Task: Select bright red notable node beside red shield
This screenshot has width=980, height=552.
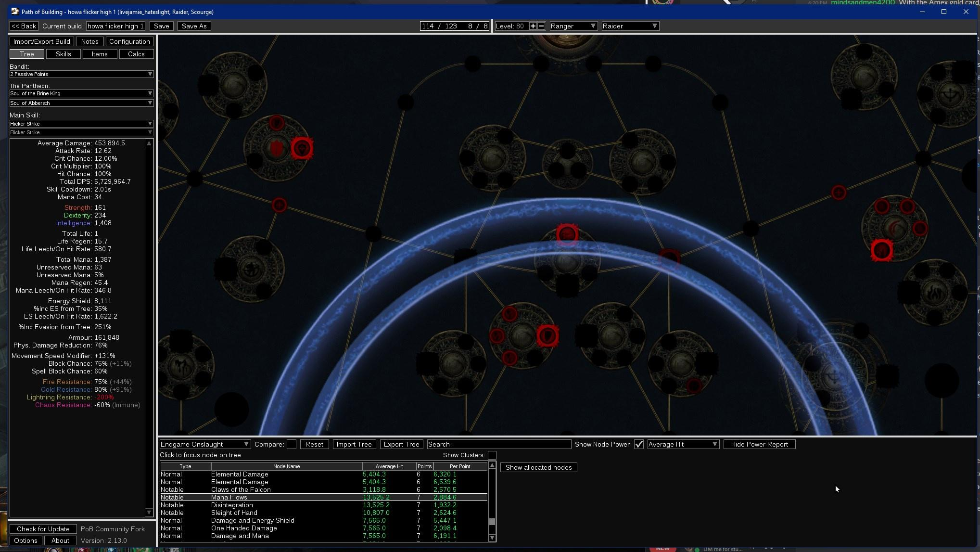Action: click(x=302, y=148)
